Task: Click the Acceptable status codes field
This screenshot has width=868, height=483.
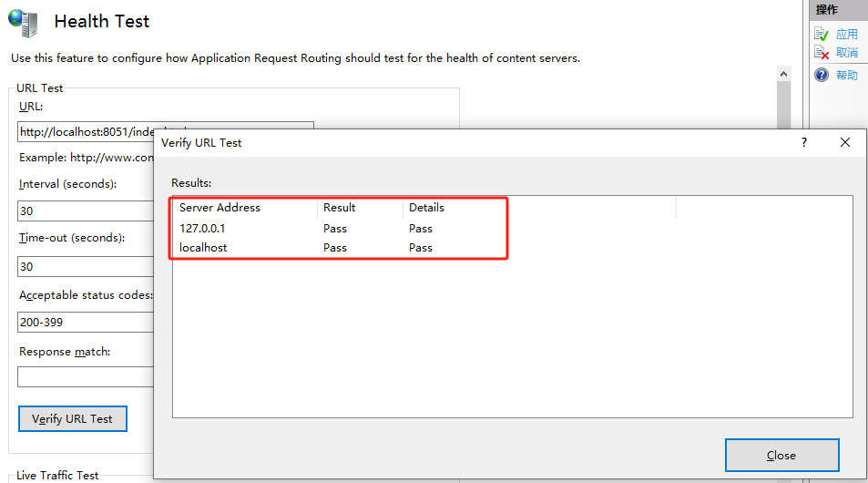Action: click(x=86, y=323)
